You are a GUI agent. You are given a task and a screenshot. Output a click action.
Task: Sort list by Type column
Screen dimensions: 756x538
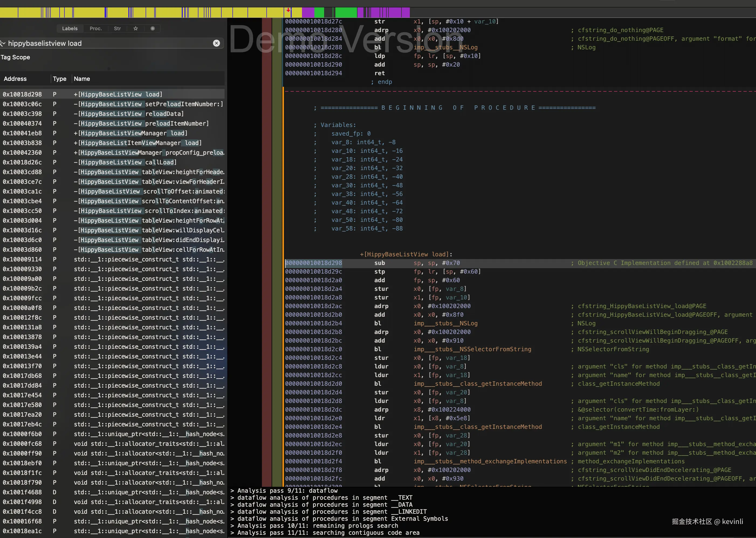(60, 79)
